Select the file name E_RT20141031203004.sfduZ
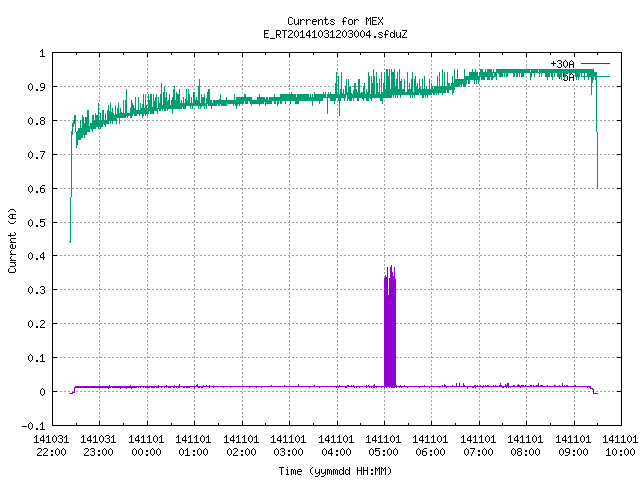The image size is (640, 480). click(335, 34)
